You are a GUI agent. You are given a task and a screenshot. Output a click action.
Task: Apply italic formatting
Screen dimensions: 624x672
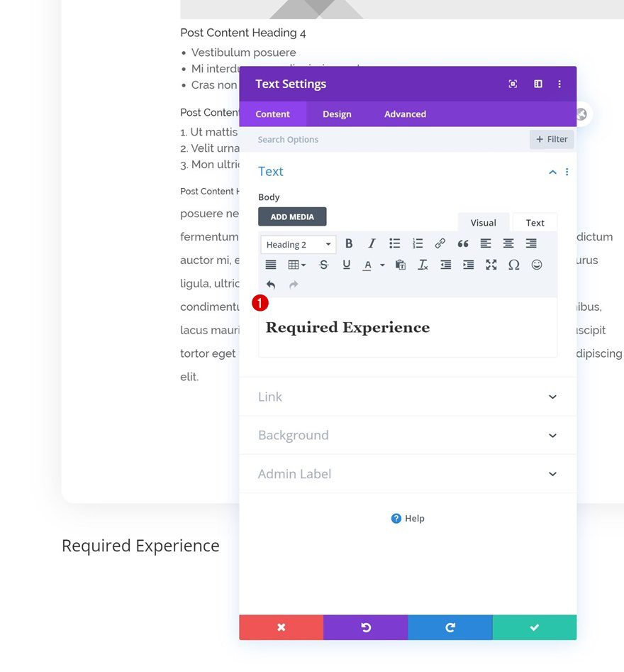pos(372,243)
